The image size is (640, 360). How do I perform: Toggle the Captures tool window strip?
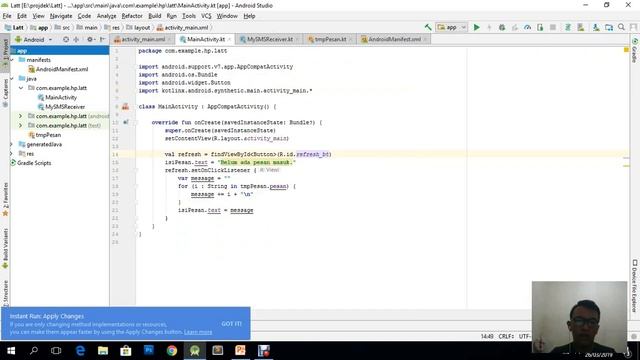5,92
